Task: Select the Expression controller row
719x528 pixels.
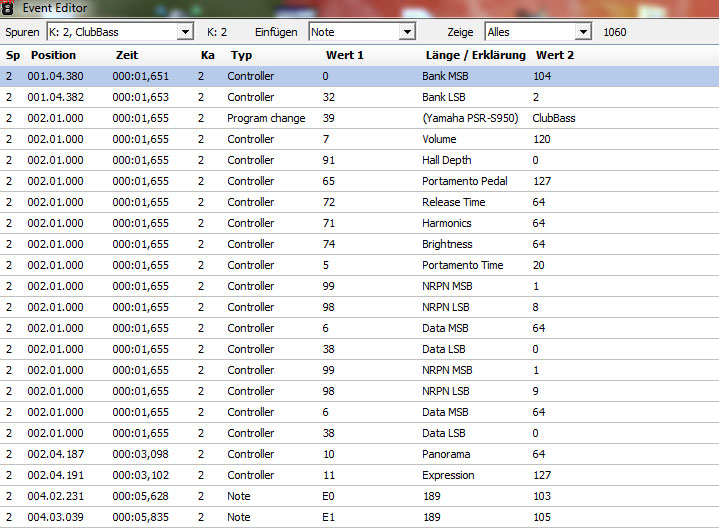Action: pyautogui.click(x=359, y=475)
